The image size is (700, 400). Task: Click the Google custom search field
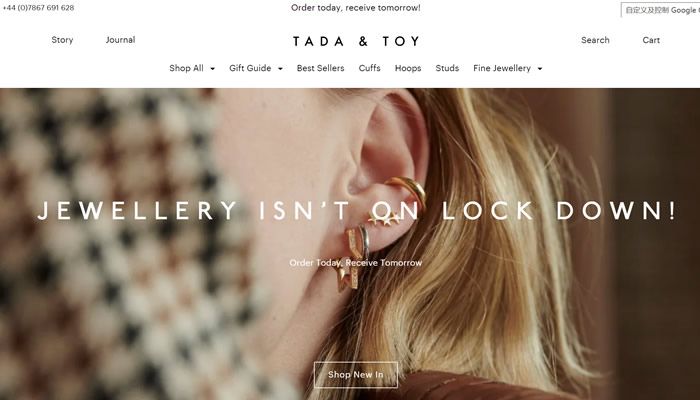point(660,10)
